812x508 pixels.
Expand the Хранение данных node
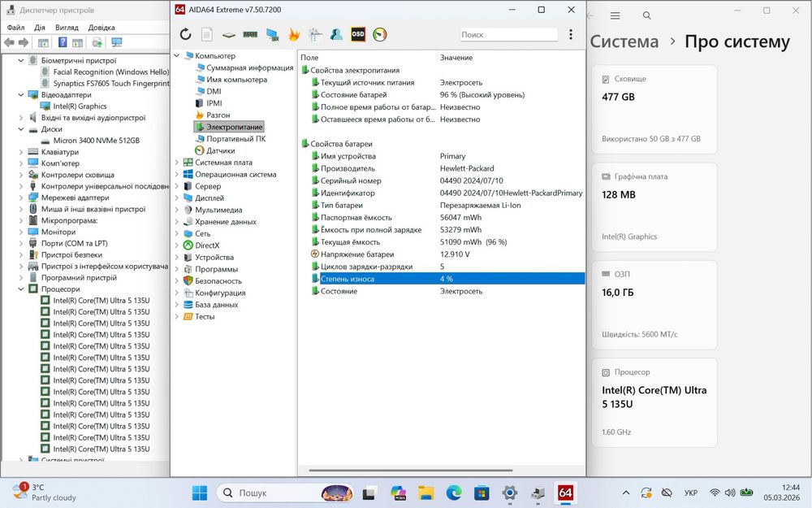coord(176,222)
